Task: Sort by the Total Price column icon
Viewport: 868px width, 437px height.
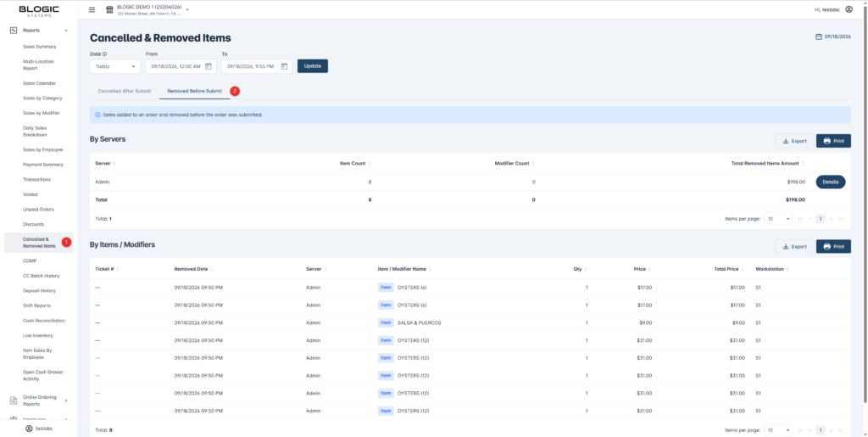Action: click(742, 269)
